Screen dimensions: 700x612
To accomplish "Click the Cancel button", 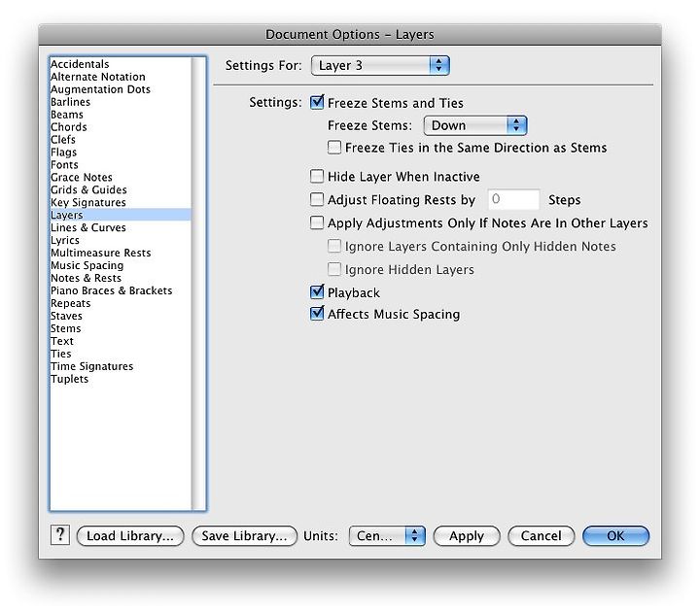I will point(542,535).
